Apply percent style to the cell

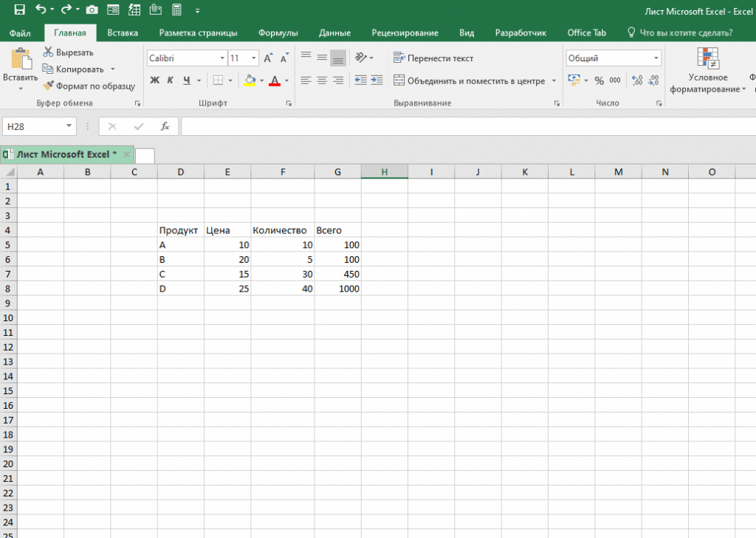pos(599,80)
